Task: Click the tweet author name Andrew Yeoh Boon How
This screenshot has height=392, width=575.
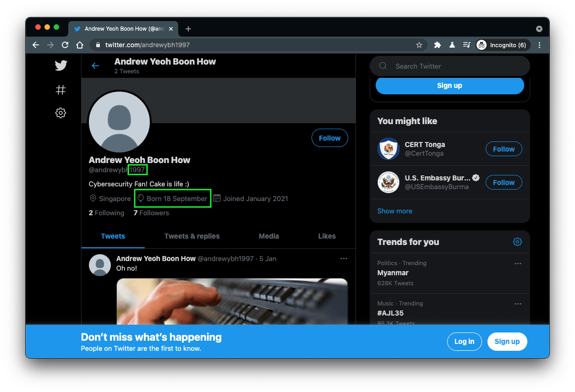Action: (156, 259)
